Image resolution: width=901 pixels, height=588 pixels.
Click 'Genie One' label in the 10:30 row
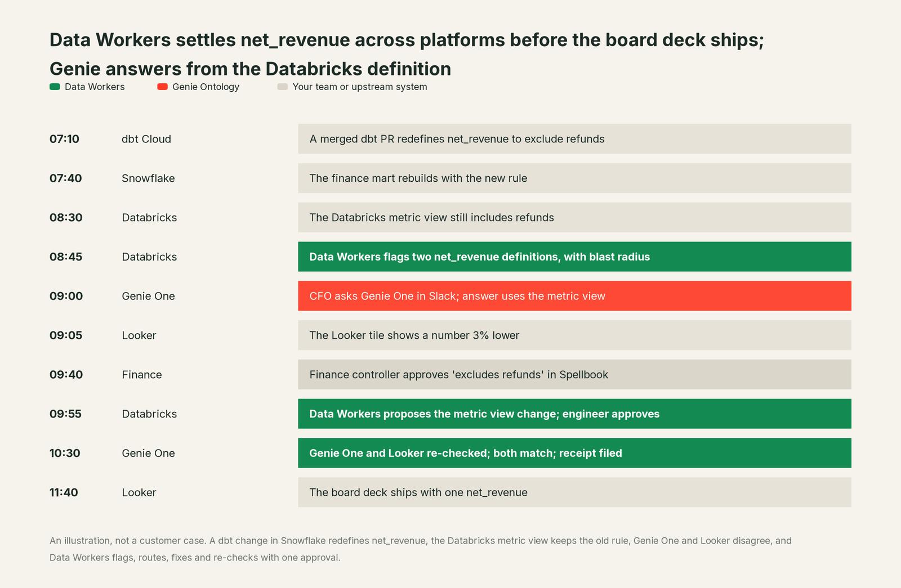(148, 453)
